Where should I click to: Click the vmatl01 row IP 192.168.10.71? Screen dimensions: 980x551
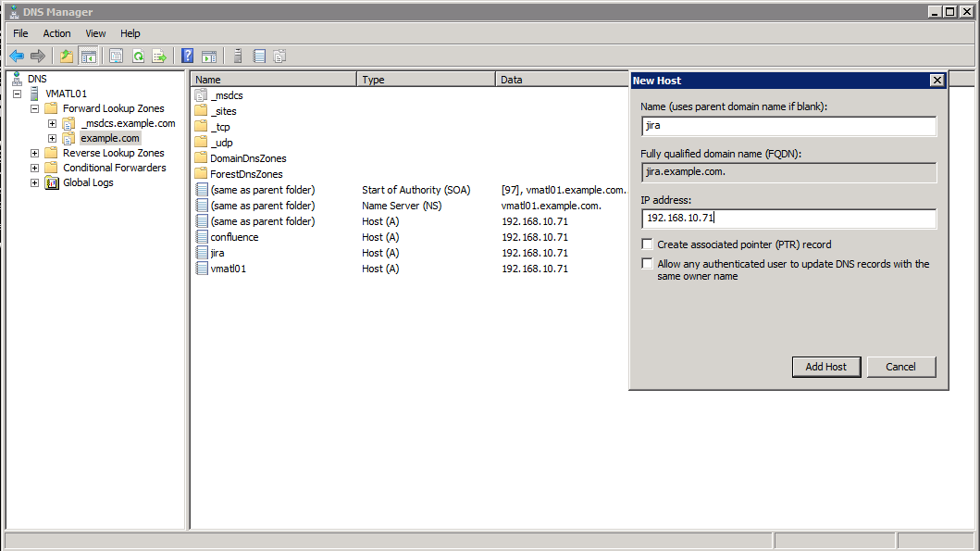[535, 269]
